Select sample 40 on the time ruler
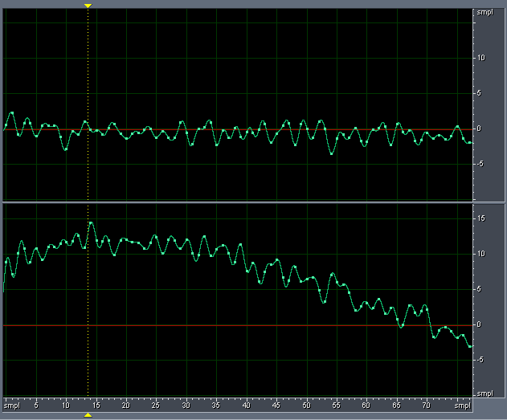The image size is (507, 420). coord(247,405)
